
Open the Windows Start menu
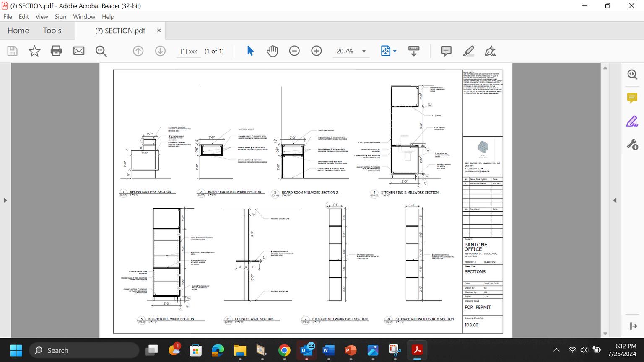tap(16, 350)
